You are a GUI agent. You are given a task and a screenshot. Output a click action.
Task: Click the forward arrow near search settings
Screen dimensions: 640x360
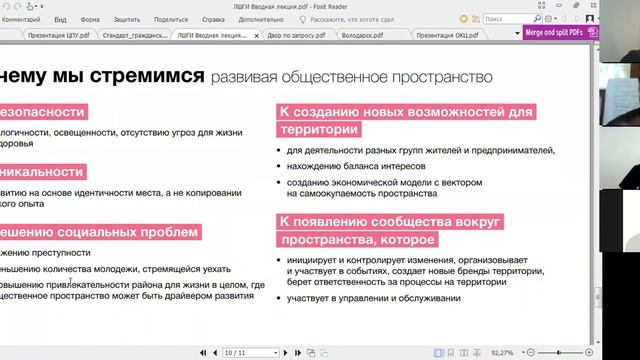pyautogui.click(x=576, y=19)
